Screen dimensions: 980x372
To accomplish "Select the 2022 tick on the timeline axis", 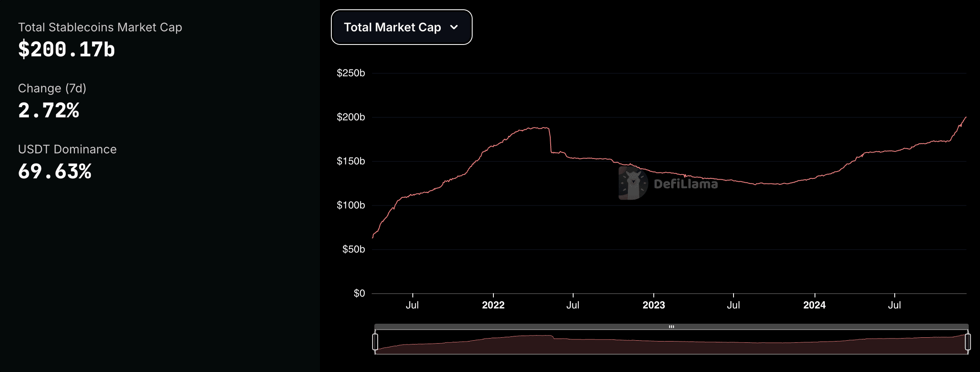I will click(x=493, y=305).
